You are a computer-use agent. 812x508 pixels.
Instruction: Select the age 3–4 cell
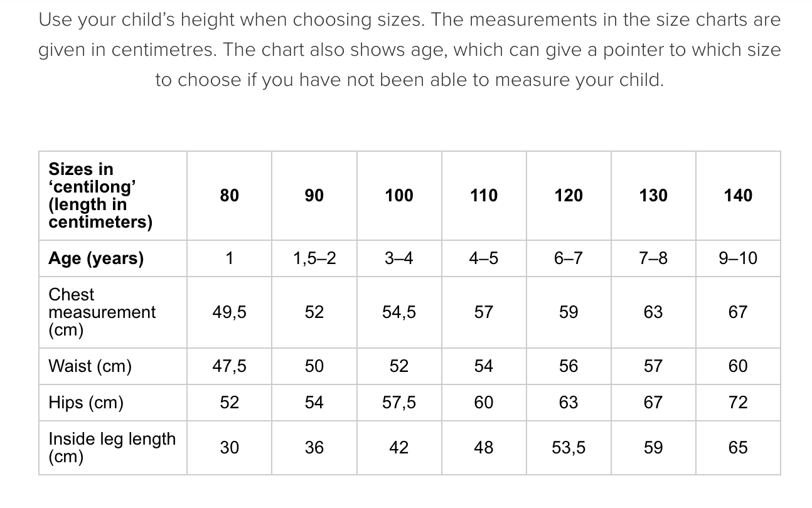[398, 258]
